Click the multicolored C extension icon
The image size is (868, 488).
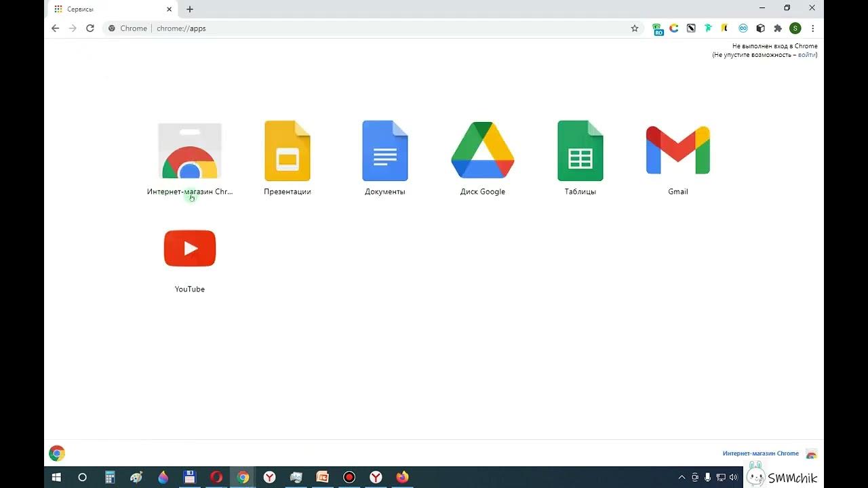coord(674,28)
